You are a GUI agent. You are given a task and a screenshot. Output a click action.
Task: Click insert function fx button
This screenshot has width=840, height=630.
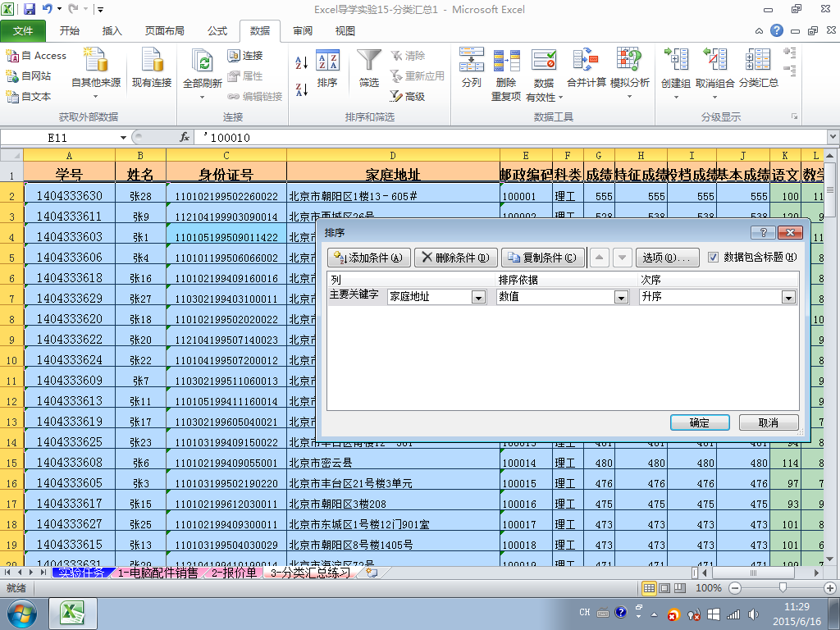185,138
